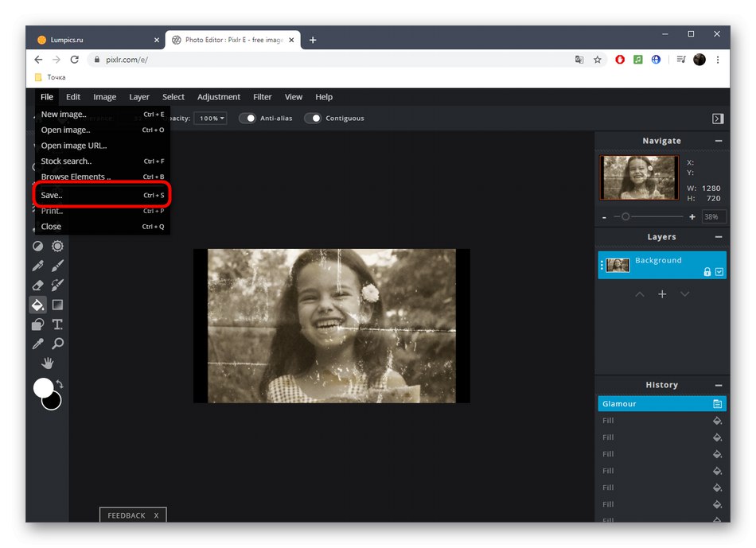Unlock the Background layer
The height and width of the screenshot is (548, 756).
pyautogui.click(x=707, y=272)
